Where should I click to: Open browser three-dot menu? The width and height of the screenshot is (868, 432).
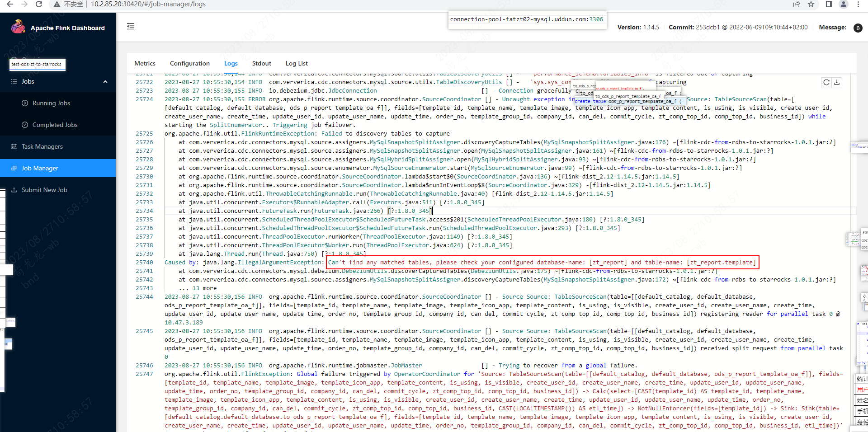(858, 4)
